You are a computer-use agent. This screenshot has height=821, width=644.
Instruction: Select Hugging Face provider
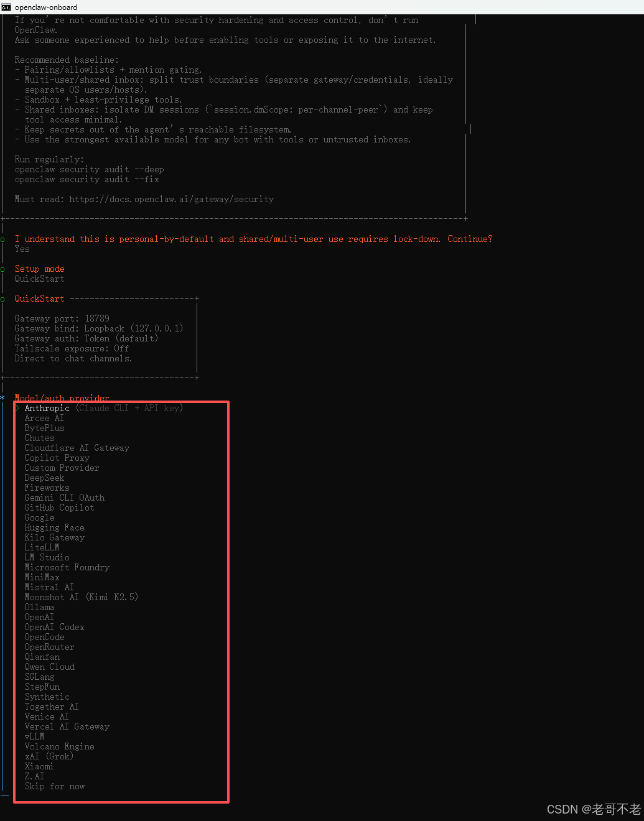click(x=54, y=527)
